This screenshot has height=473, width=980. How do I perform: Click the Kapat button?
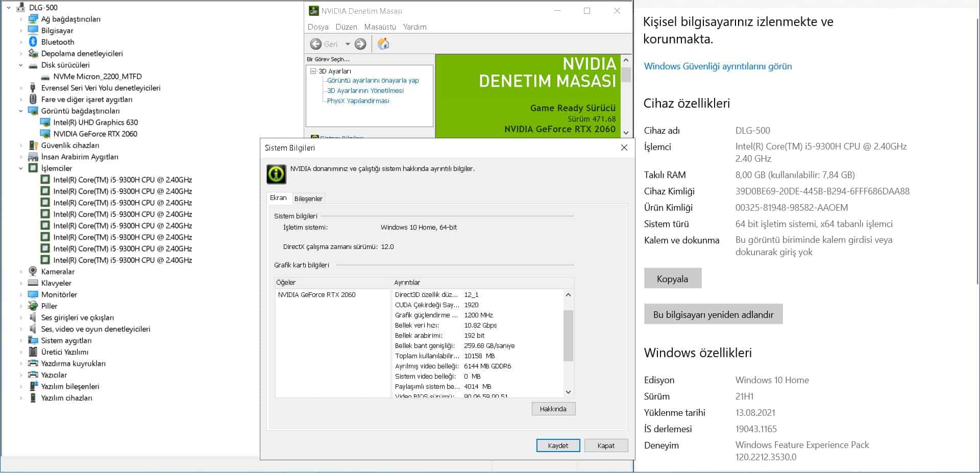click(606, 445)
